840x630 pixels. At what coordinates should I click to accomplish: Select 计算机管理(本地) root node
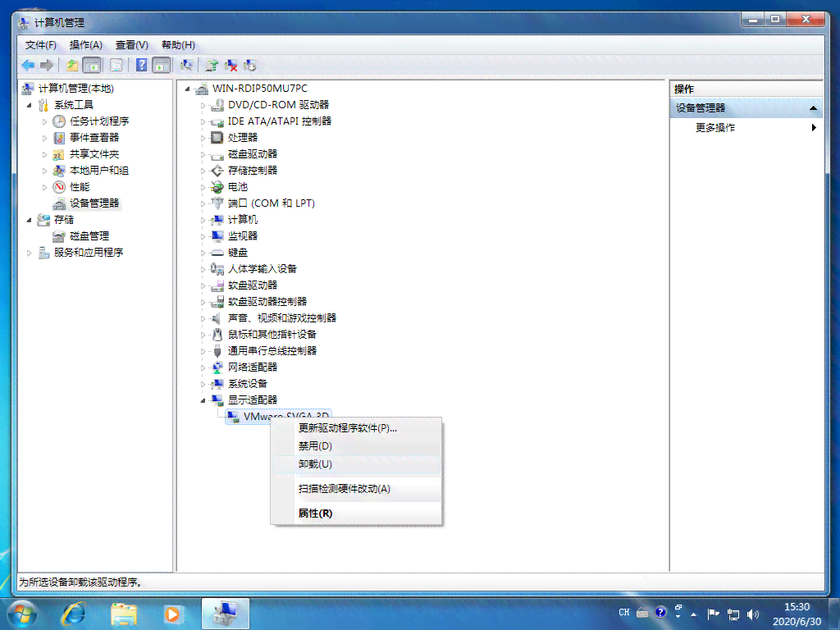pyautogui.click(x=76, y=89)
